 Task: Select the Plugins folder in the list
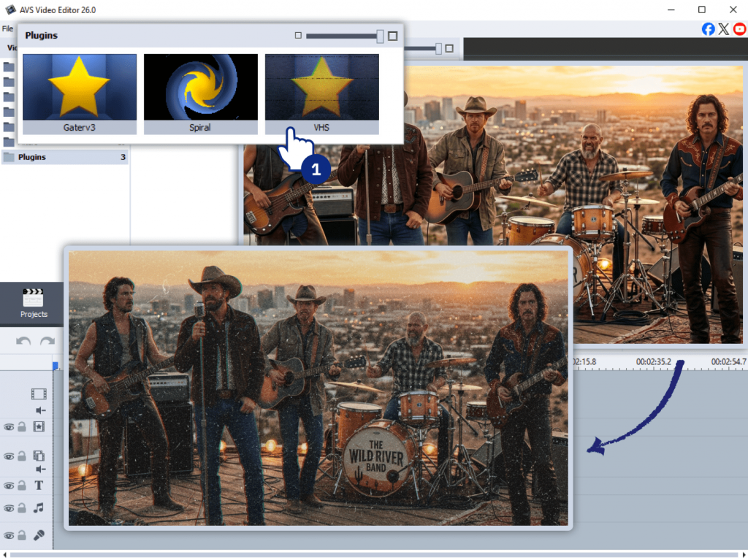(32, 157)
